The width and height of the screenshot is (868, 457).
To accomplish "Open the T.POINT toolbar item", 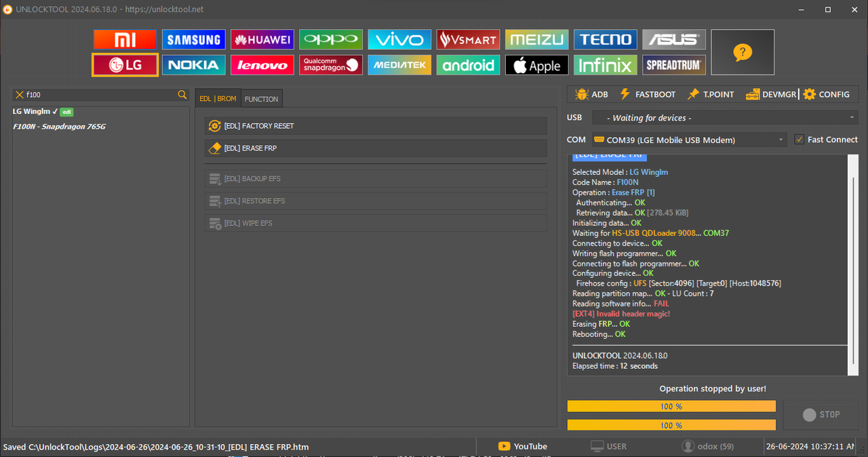I will click(710, 94).
